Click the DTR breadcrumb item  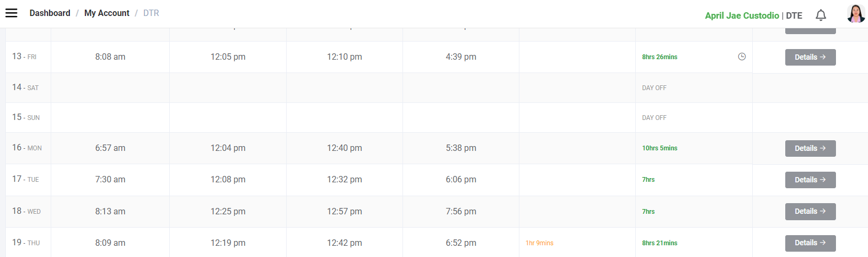pos(151,13)
